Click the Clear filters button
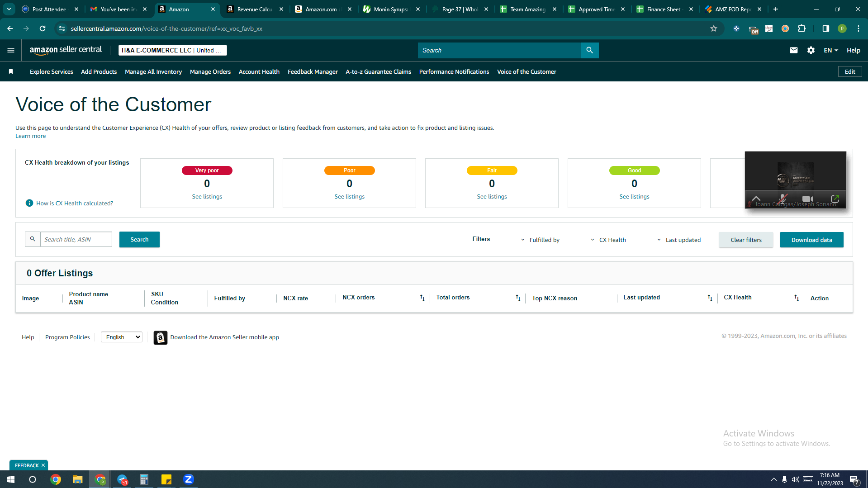 coord(746,240)
